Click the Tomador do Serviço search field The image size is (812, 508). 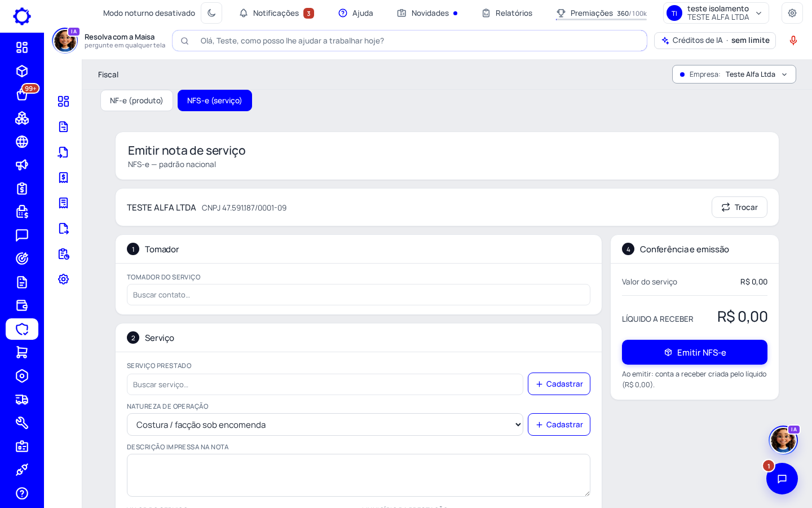tap(359, 295)
